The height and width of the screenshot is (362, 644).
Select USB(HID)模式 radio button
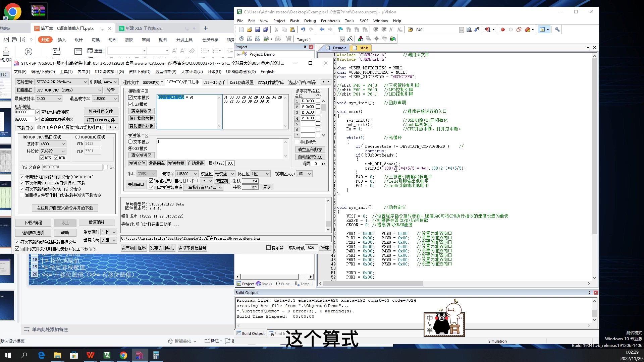pos(77,137)
